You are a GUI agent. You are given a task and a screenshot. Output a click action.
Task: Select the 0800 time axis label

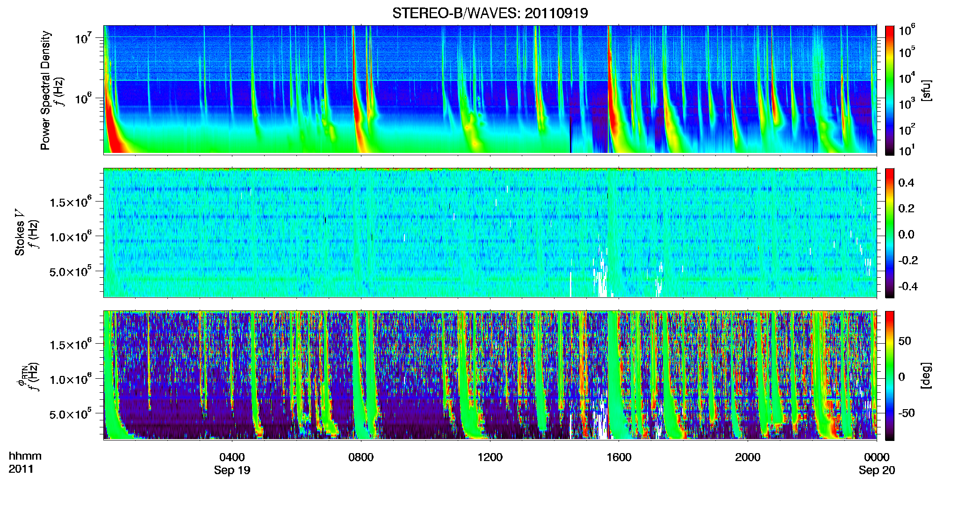pos(361,457)
